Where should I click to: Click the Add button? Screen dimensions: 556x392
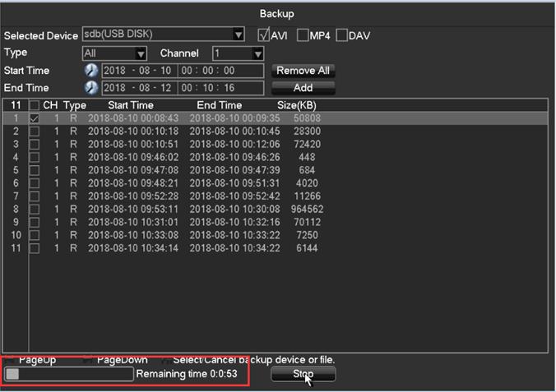(x=303, y=88)
